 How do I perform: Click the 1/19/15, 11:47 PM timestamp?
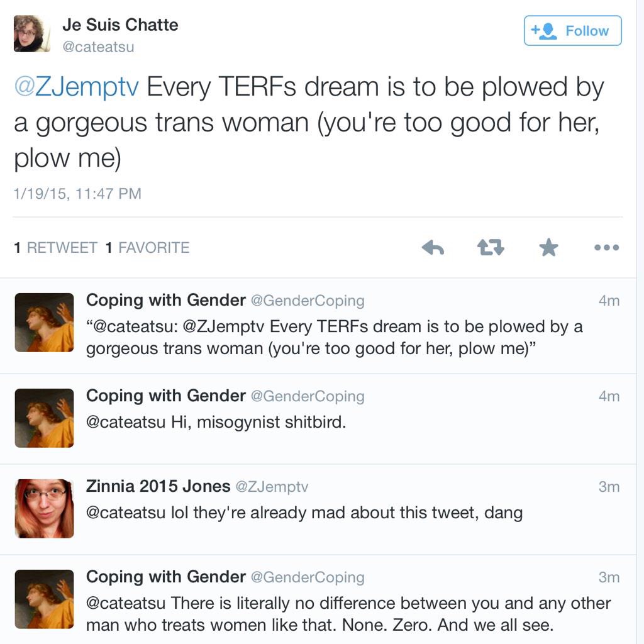[x=77, y=193]
